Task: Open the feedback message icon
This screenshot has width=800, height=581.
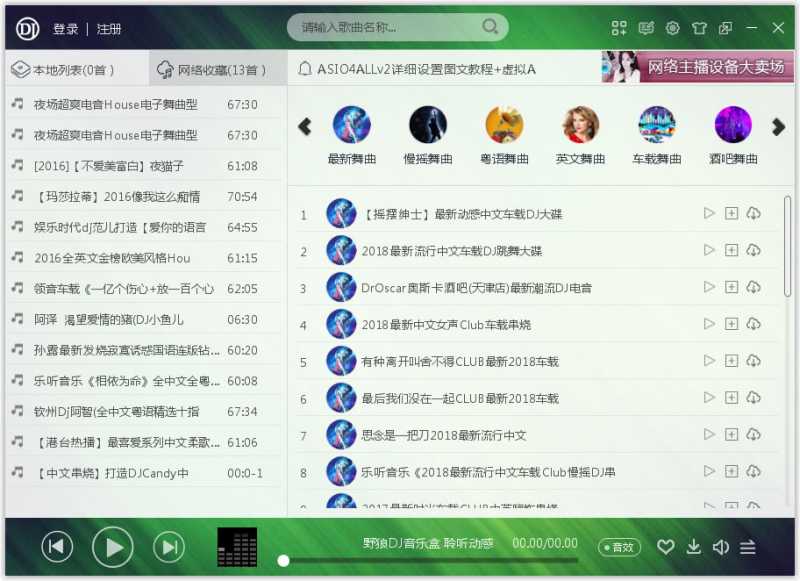Action: (x=645, y=27)
